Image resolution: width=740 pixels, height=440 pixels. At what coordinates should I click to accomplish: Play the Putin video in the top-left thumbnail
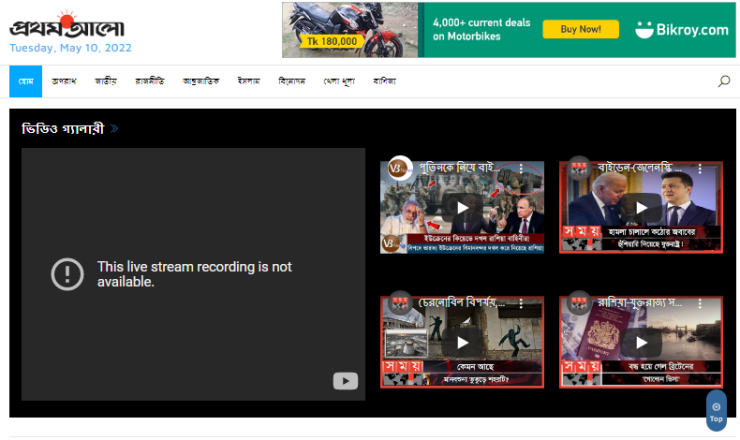pyautogui.click(x=462, y=207)
